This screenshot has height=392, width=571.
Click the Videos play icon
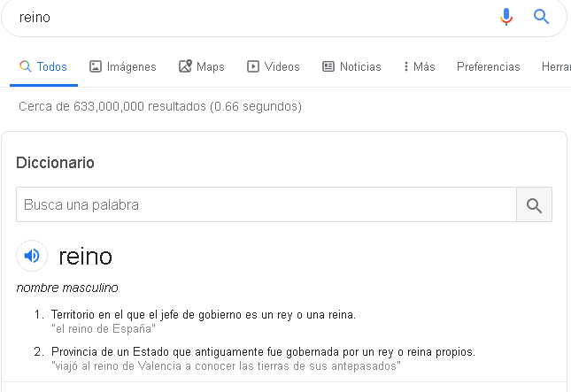coord(252,66)
